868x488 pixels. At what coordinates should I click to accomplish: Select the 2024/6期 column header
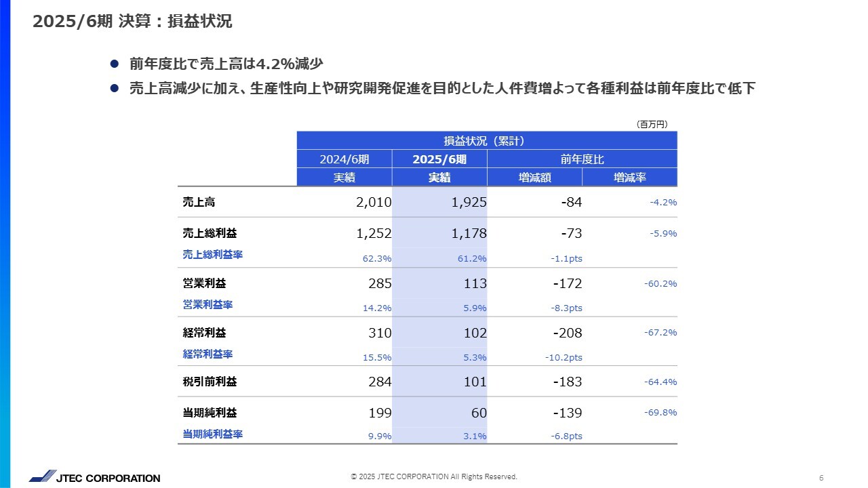pos(344,159)
